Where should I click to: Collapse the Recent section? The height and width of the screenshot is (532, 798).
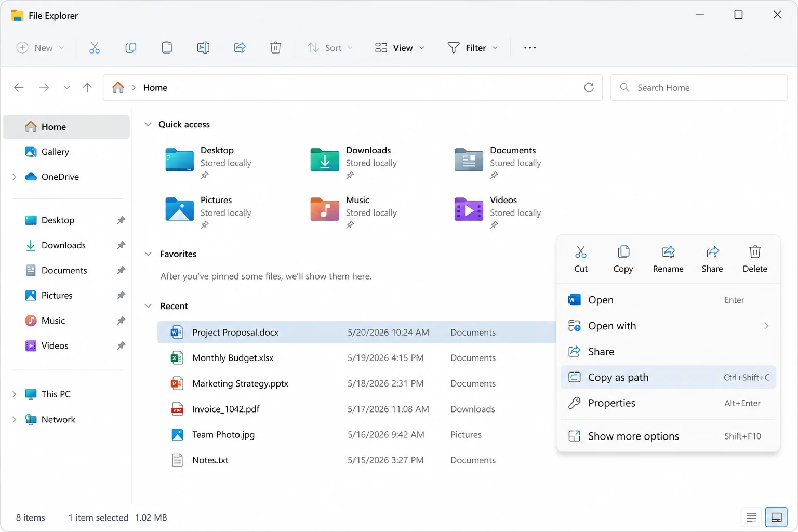[x=148, y=306]
